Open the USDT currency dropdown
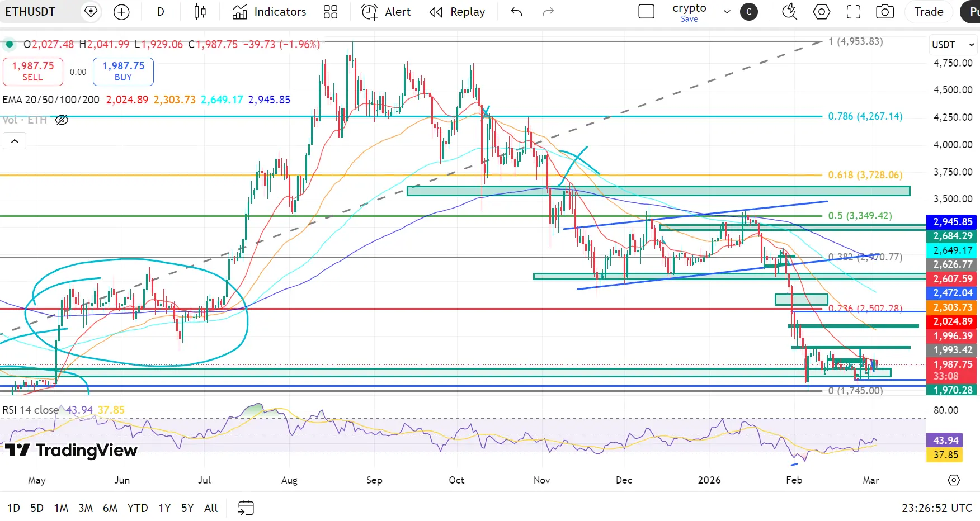 pyautogui.click(x=953, y=45)
